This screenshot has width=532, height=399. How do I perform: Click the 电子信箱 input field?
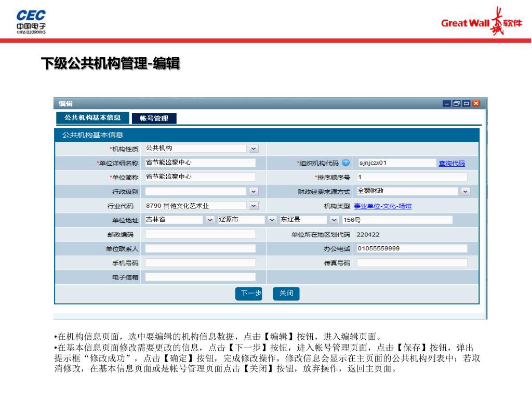[200, 277]
